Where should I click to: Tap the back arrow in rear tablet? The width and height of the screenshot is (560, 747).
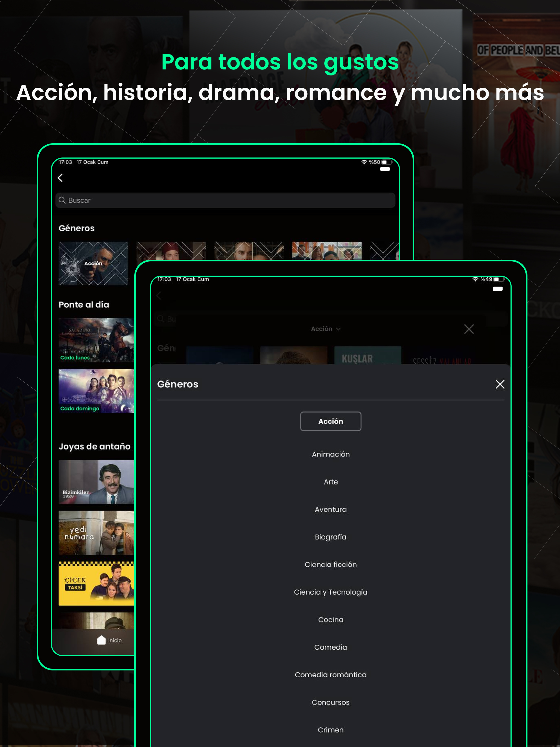60,178
